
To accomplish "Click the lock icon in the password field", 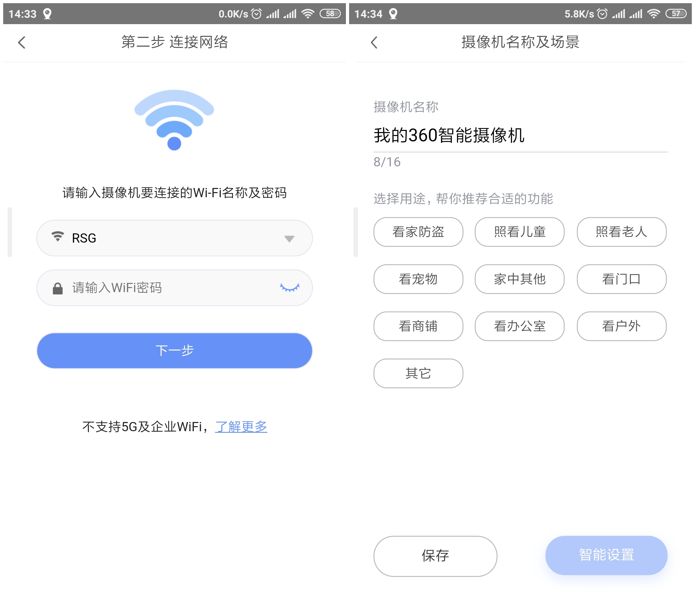I will point(58,288).
